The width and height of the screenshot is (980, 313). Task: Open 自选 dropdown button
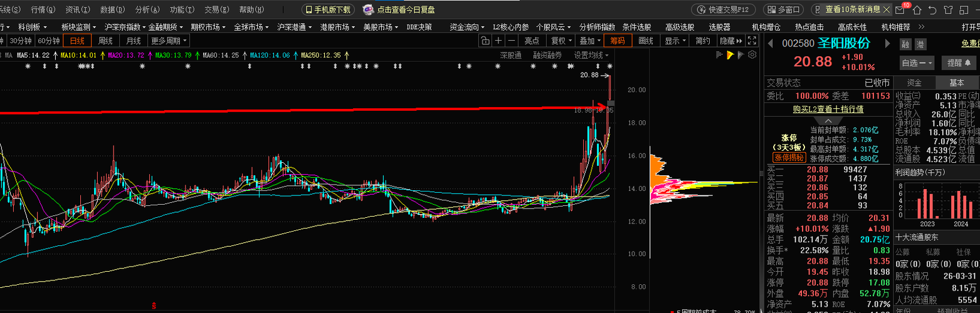point(917,63)
